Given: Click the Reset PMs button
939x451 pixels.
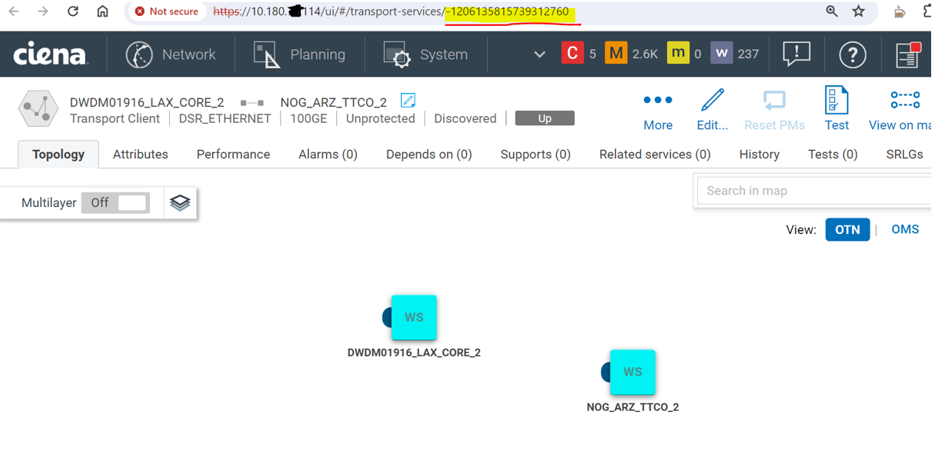Looking at the screenshot, I should (x=774, y=111).
